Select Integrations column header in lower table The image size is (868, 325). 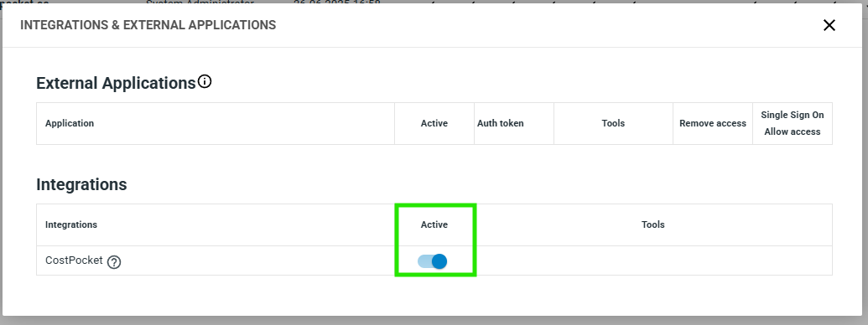(x=71, y=224)
